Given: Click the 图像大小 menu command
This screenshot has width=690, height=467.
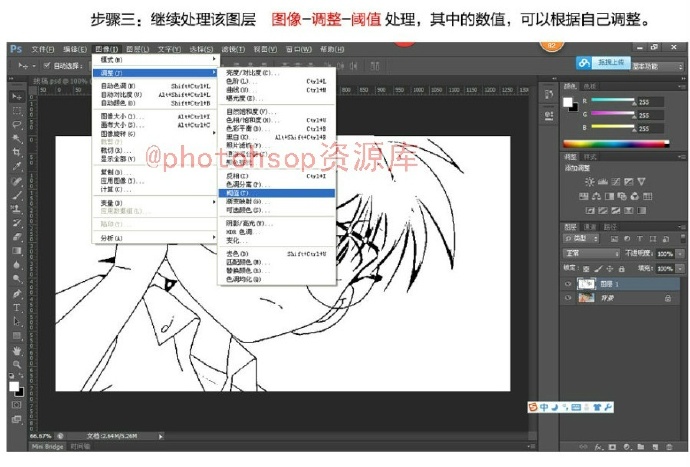Looking at the screenshot, I should point(154,116).
